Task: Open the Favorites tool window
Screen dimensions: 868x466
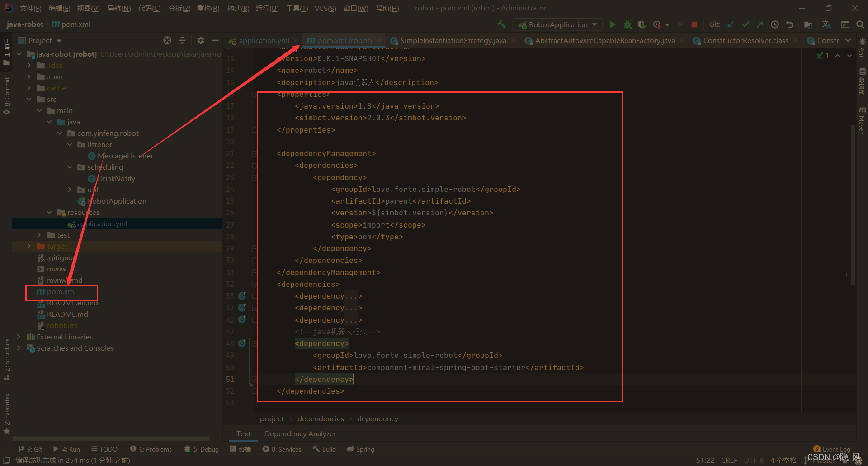Action: click(x=6, y=414)
